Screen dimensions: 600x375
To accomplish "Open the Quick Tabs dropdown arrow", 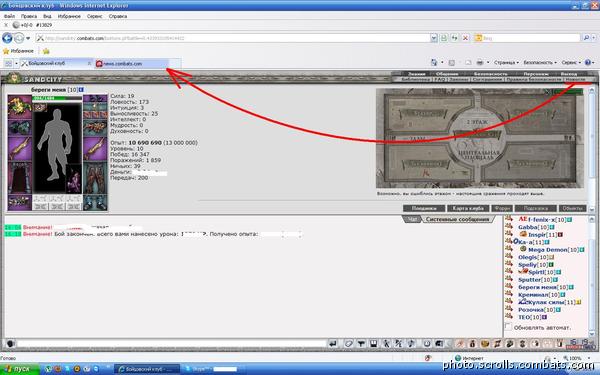I will pos(16,64).
